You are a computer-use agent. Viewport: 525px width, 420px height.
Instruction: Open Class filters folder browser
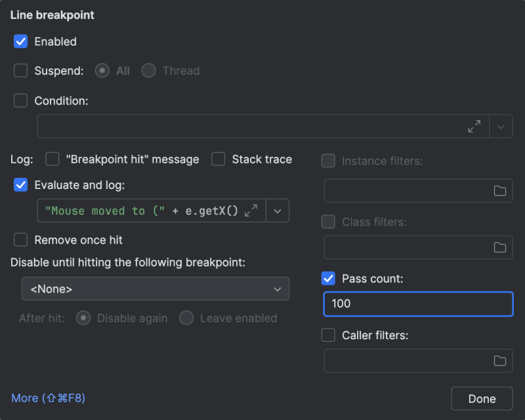click(500, 247)
